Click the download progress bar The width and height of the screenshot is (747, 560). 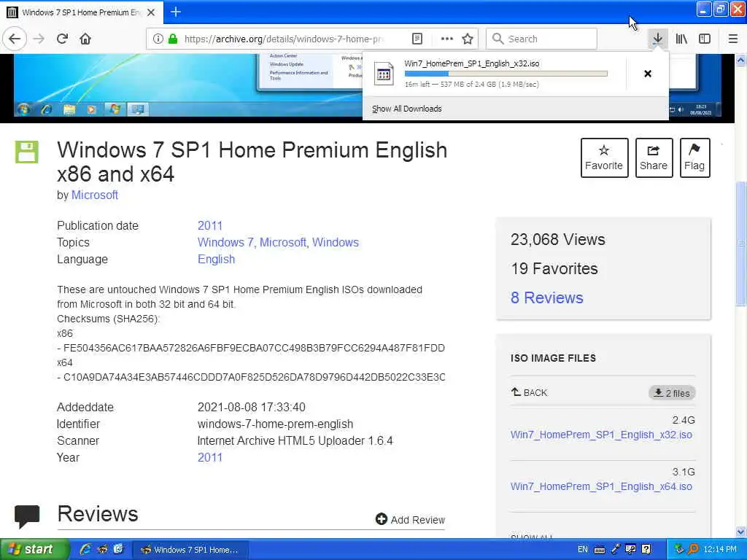[506, 74]
